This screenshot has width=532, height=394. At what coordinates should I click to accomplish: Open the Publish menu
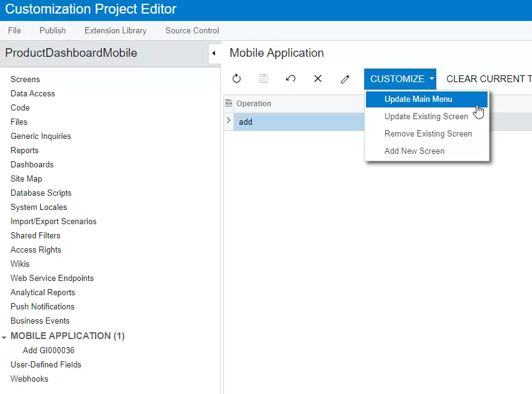click(x=52, y=30)
